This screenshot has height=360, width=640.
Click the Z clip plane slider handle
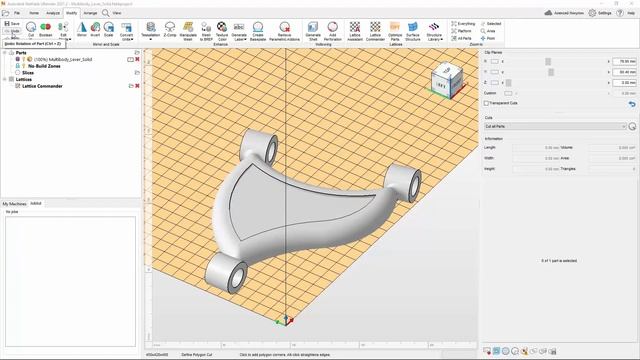[x=508, y=82]
